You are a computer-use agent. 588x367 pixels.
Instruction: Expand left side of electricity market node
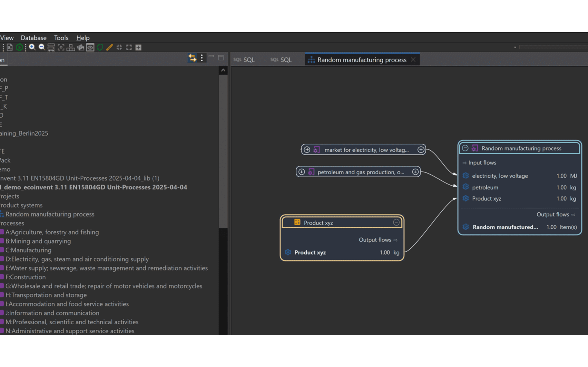coord(307,149)
